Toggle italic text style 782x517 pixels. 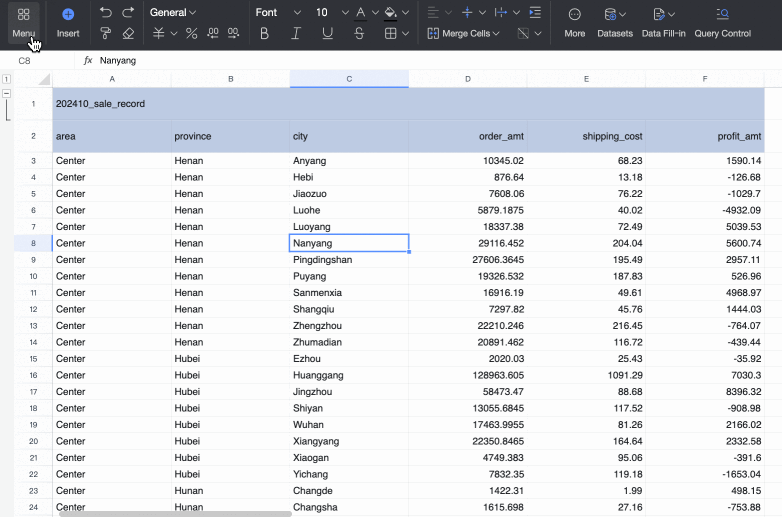coord(296,34)
